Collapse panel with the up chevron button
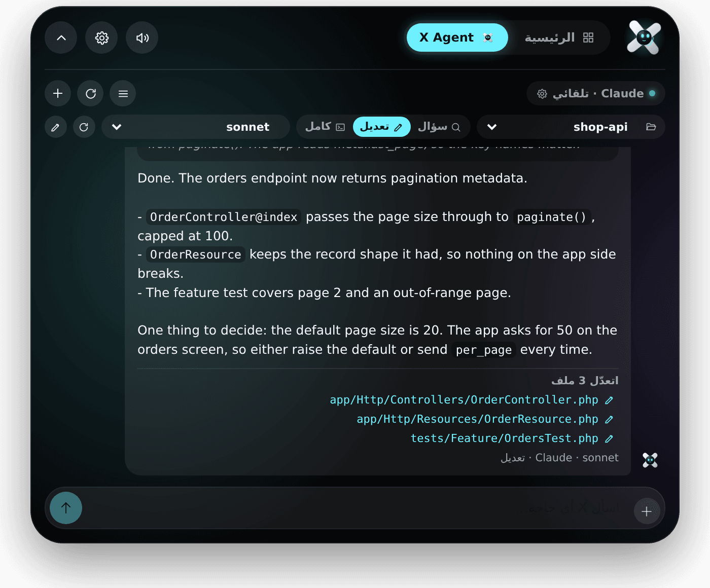This screenshot has width=710, height=588. point(61,38)
